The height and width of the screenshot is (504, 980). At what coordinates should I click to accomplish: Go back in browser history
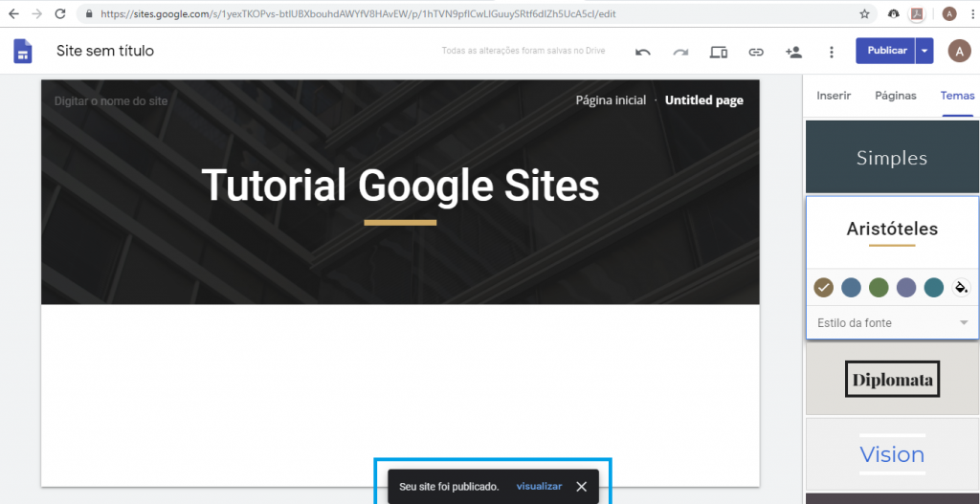(x=13, y=13)
